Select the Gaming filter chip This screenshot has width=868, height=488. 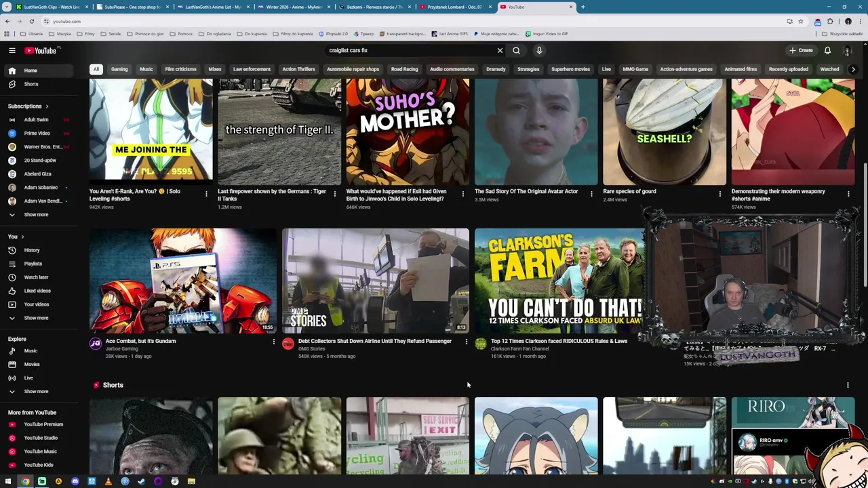119,69
